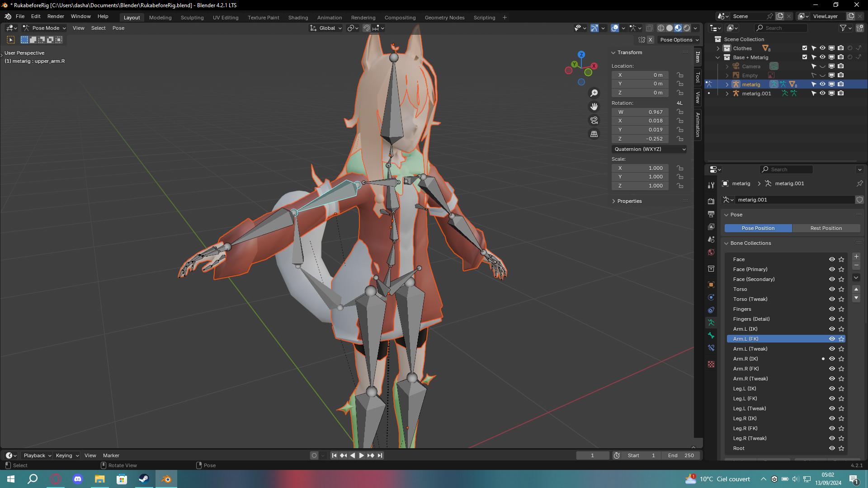868x488 pixels.
Task: Expand the Clothes collection in outliner
Action: pyautogui.click(x=718, y=48)
